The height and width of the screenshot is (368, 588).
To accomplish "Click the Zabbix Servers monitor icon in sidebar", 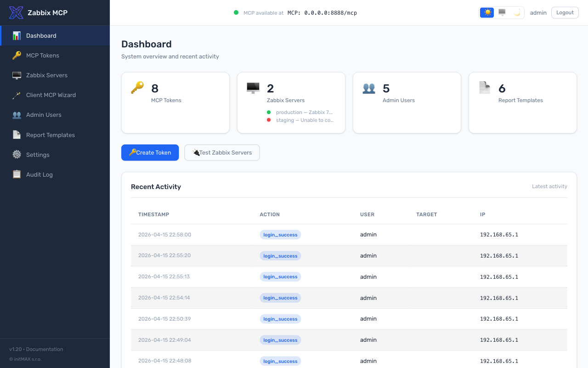I will click(x=17, y=75).
